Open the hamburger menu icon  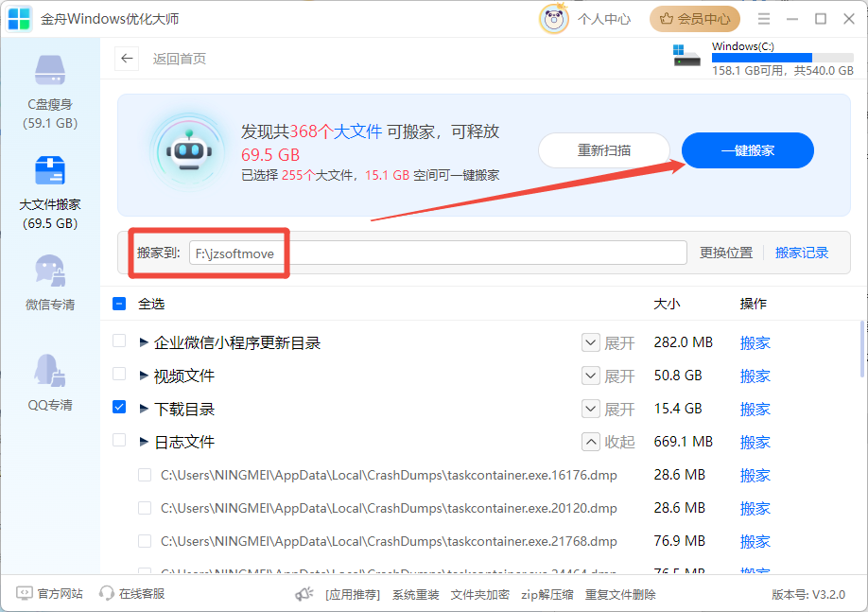coord(764,19)
